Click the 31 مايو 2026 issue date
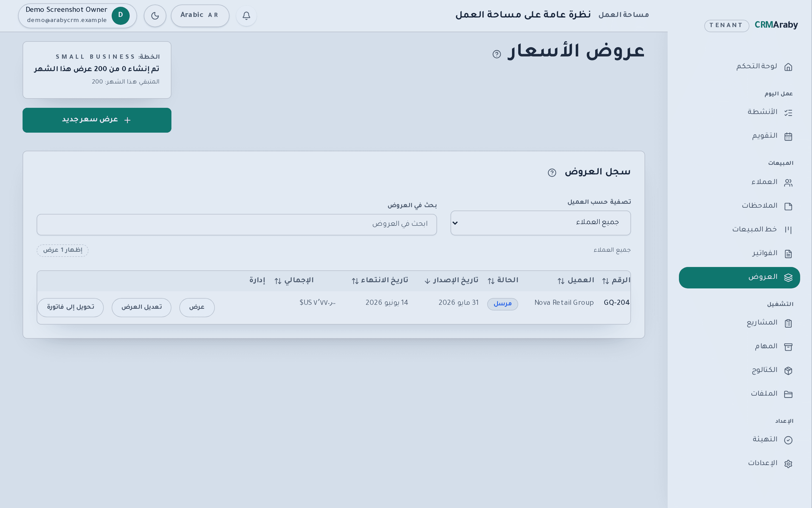812x508 pixels. [459, 303]
